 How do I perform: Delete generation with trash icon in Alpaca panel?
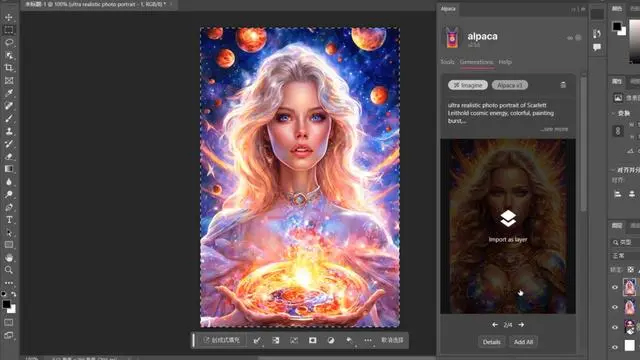coord(563,85)
